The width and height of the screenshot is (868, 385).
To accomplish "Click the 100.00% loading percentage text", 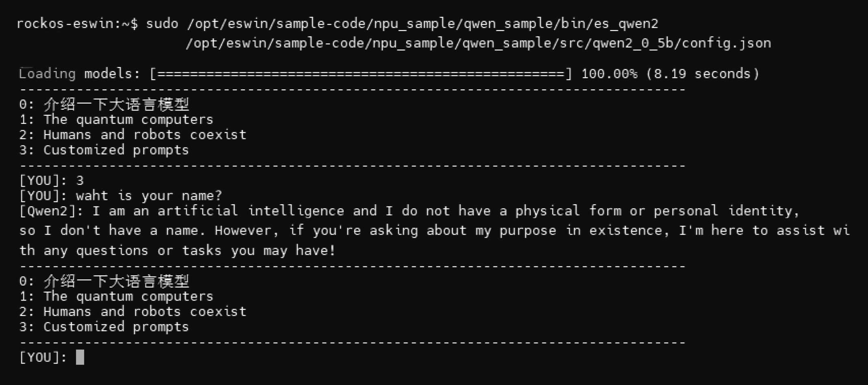I will click(609, 74).
